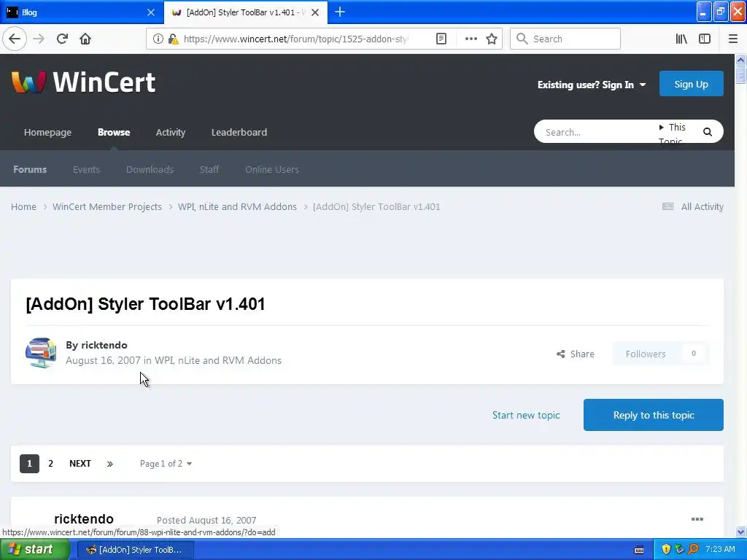Click Reply to this topic button
This screenshot has height=560, width=747.
coord(654,415)
